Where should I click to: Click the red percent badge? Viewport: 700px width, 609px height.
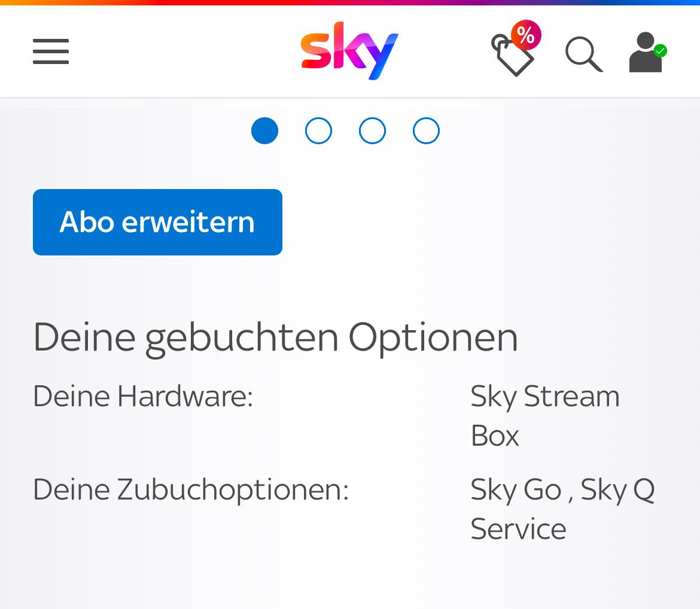tap(526, 35)
